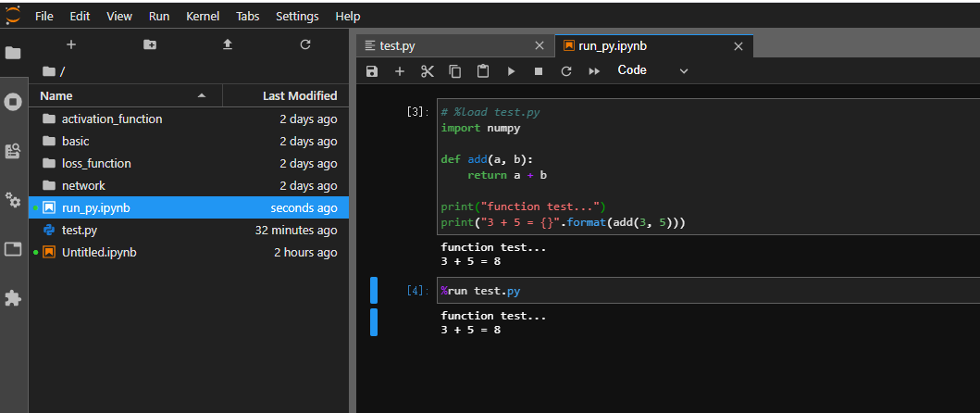Interrupt the kernel with the stop icon
The width and height of the screenshot is (980, 413).
[539, 70]
